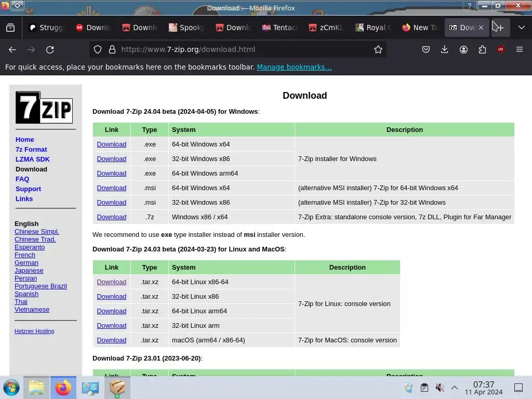The height and width of the screenshot is (399, 532).
Task: Open the Manage bookmarks link
Action: pos(294,67)
